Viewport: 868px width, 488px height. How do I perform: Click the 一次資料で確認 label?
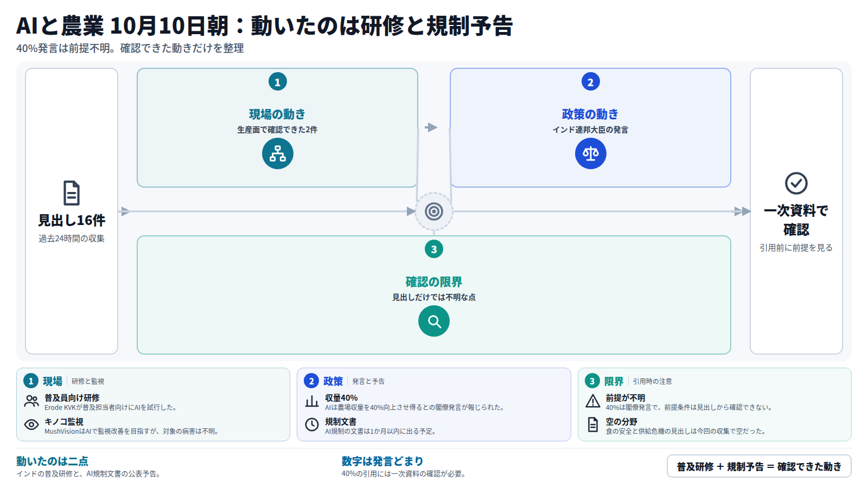[796, 220]
